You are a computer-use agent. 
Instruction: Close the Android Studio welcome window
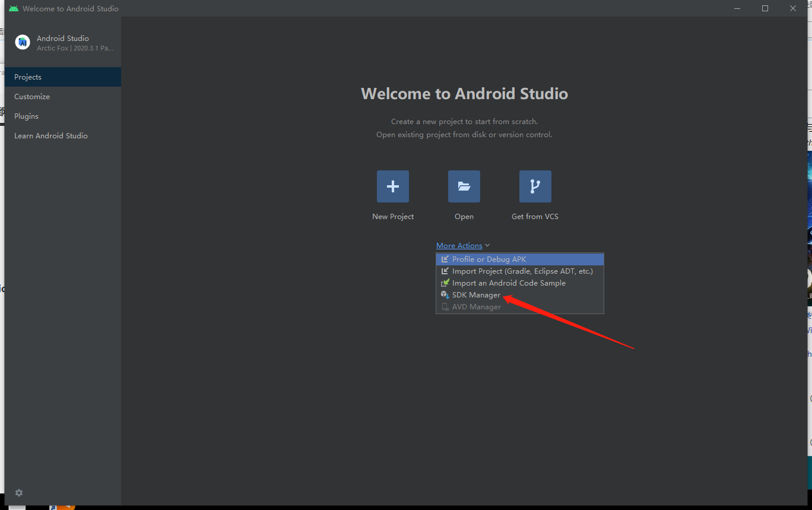click(793, 8)
